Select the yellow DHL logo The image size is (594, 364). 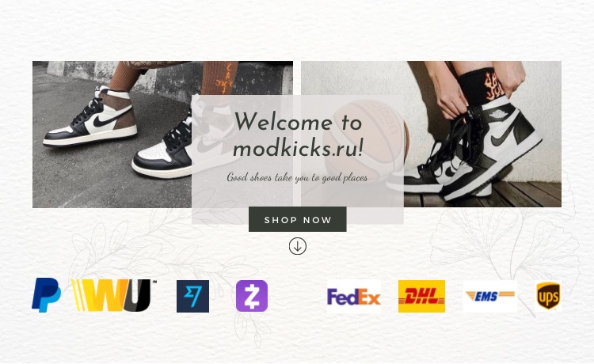(x=421, y=296)
